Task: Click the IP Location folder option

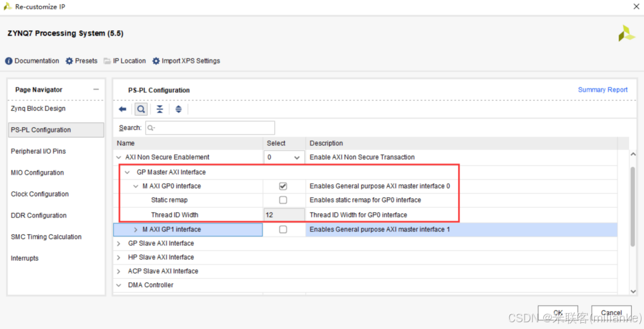Action: pos(124,61)
